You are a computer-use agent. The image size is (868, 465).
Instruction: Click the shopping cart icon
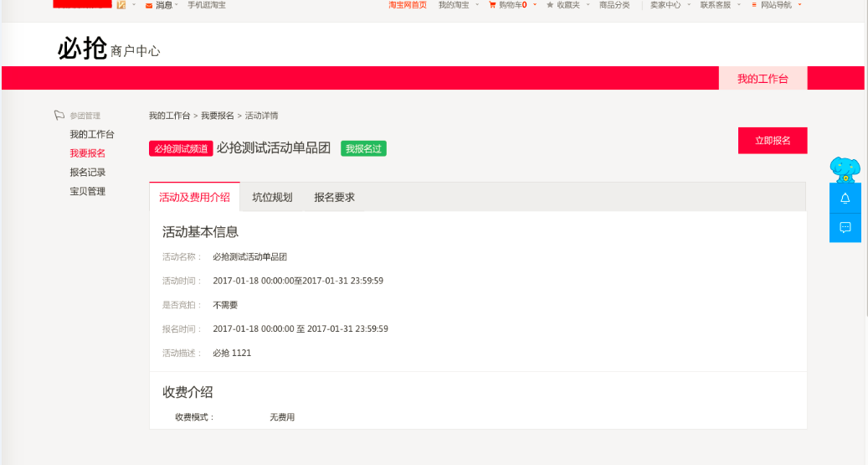pos(492,5)
